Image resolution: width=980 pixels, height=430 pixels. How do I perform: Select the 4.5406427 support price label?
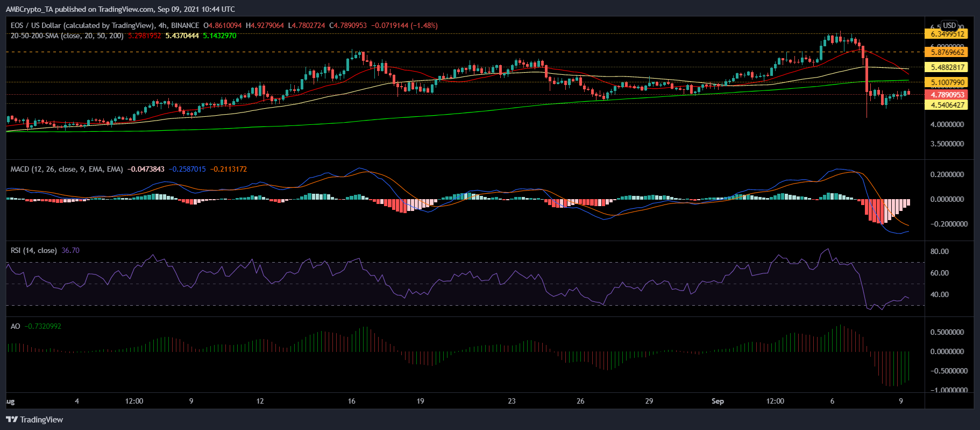point(947,105)
